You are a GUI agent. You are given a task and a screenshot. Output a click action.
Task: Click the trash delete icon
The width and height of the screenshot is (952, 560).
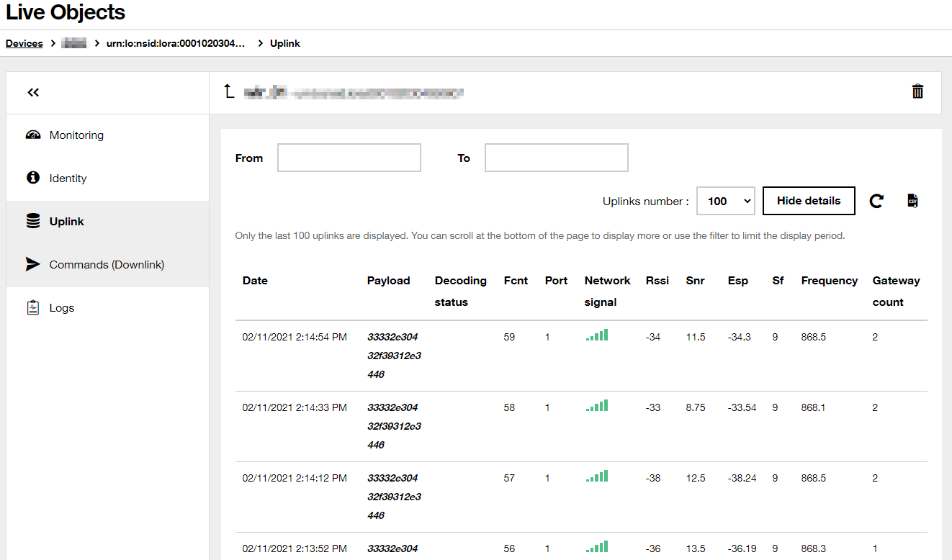[917, 91]
